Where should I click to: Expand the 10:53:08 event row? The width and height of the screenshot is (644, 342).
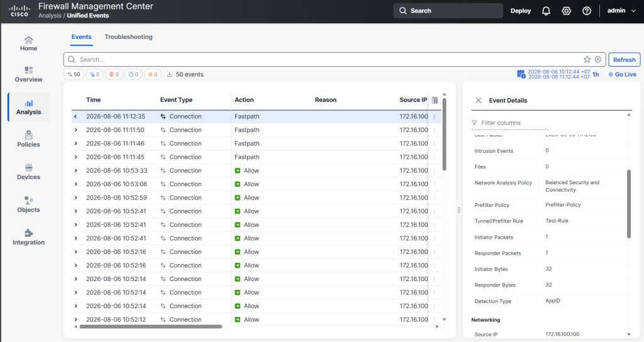[75, 184]
